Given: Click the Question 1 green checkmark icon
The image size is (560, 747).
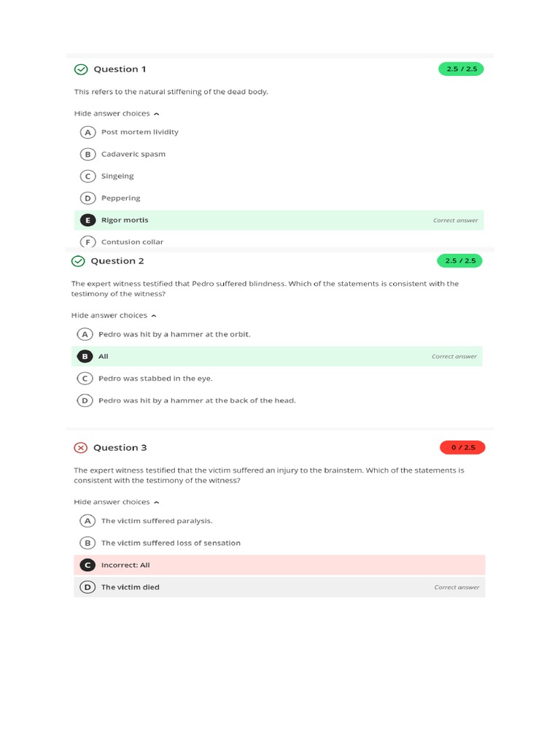Looking at the screenshot, I should point(80,69).
